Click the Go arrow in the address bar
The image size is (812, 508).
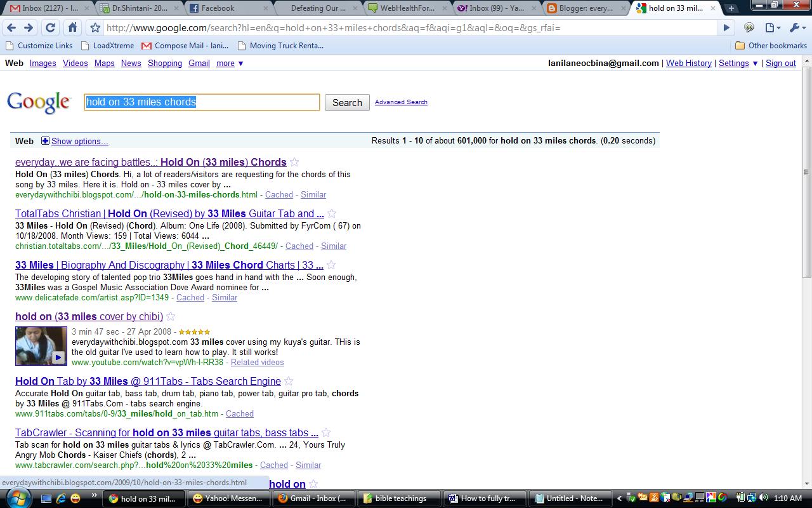click(726, 28)
